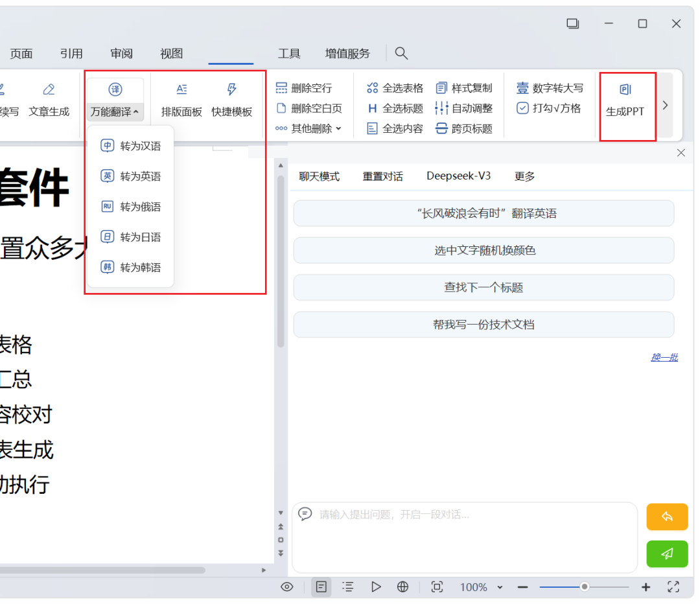The image size is (700, 604).
Task: Click the green send message button
Action: tap(667, 554)
